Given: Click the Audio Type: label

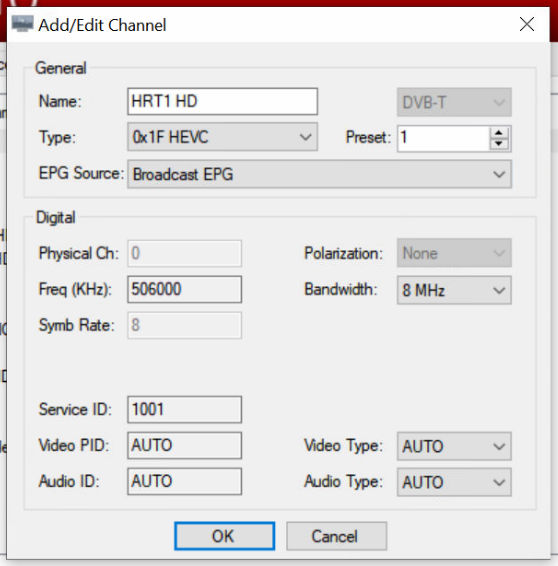Looking at the screenshot, I should click(x=343, y=481).
